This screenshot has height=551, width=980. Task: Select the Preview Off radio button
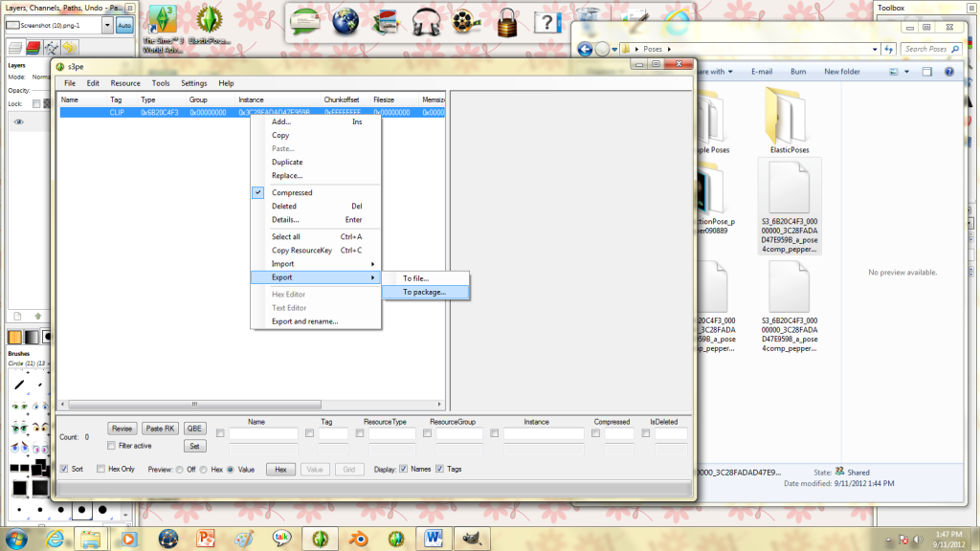tap(180, 469)
